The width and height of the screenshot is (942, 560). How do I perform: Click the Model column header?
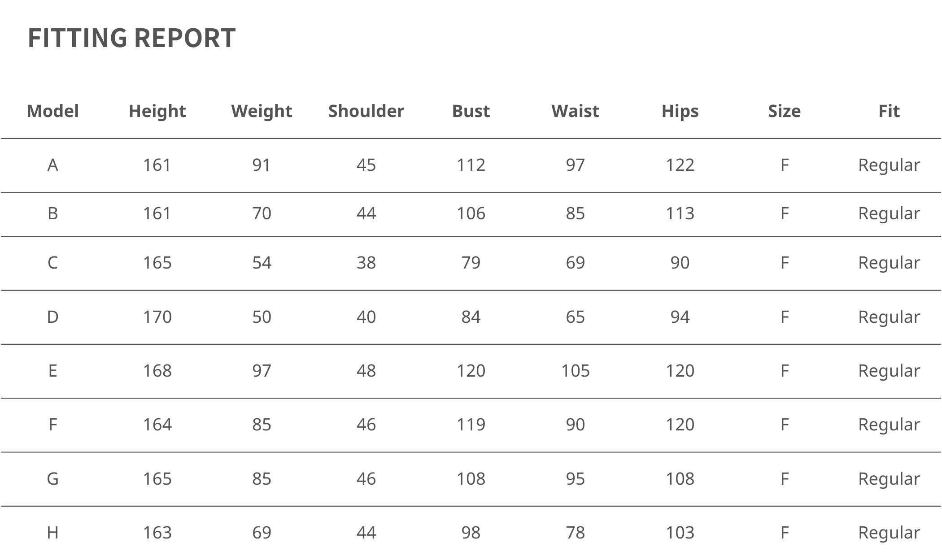point(53,111)
